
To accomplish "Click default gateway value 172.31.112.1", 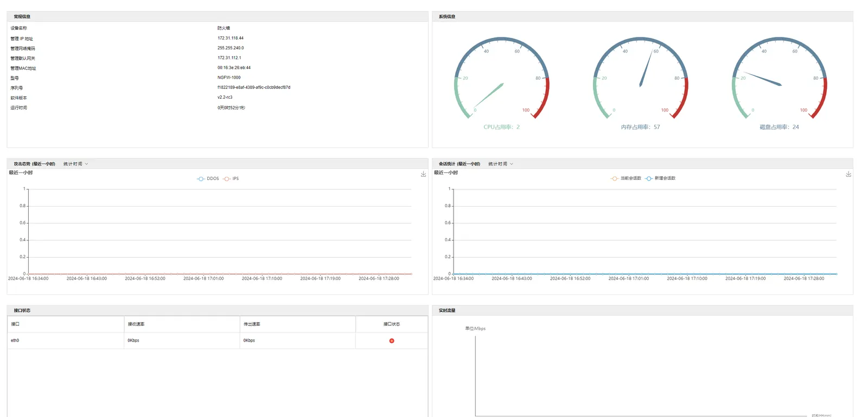I will [229, 57].
